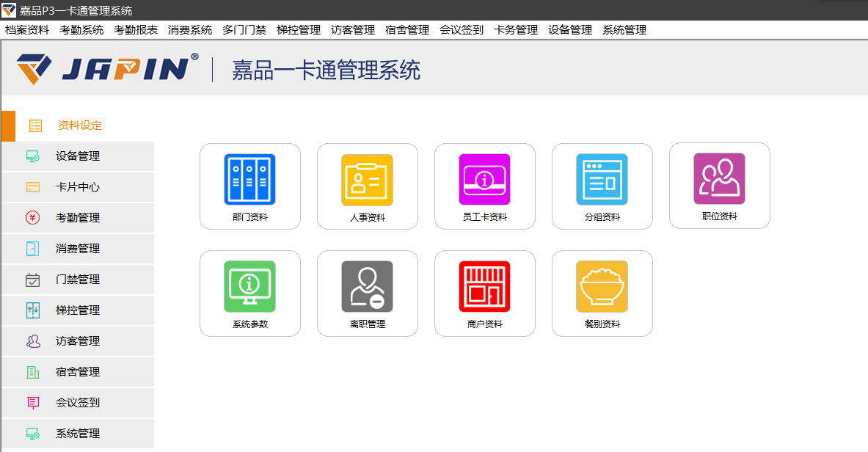Select 系统管理 label in sidebar
This screenshot has height=452, width=868.
coord(78,434)
